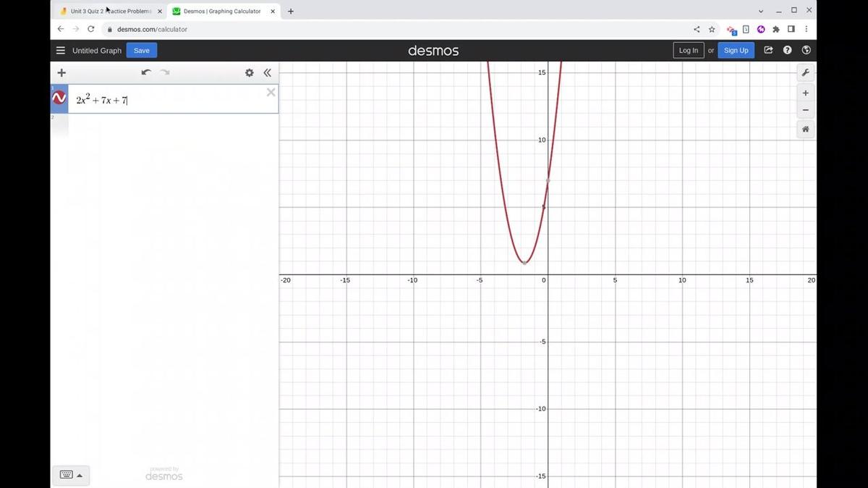Zoom out on the graph
This screenshot has height=488, width=868.
coord(805,111)
